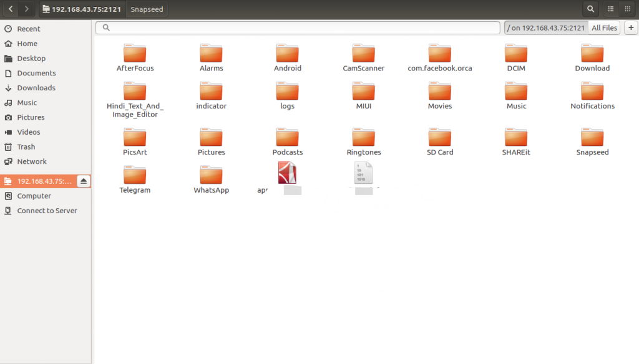
Task: Eject the 192.168.43.75 mounted server
Action: pos(84,181)
